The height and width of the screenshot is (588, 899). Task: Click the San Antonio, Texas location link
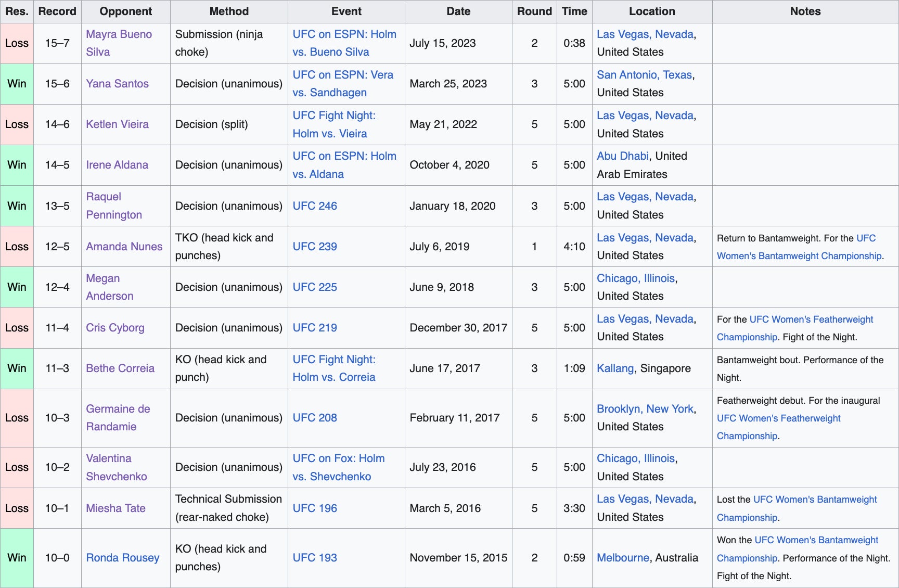click(x=644, y=75)
